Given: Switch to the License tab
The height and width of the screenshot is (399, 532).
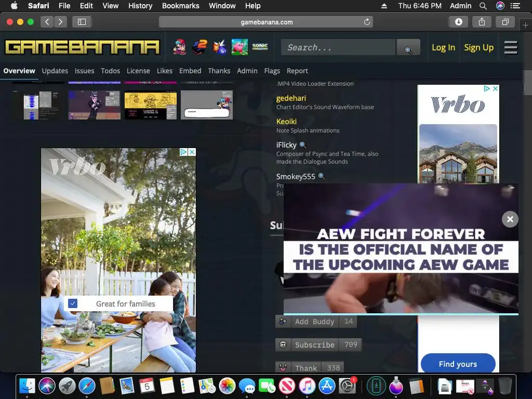Looking at the screenshot, I should [x=138, y=71].
